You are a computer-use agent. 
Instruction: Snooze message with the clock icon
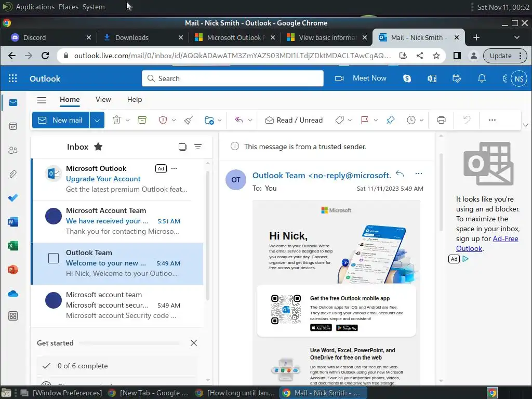click(411, 120)
